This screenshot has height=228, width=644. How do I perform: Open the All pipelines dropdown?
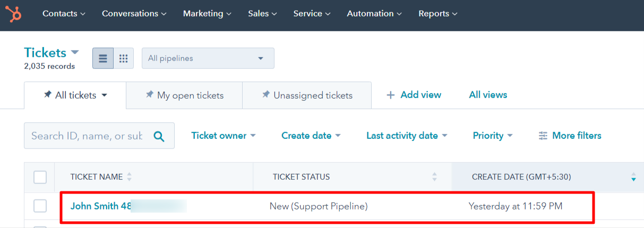pyautogui.click(x=208, y=58)
